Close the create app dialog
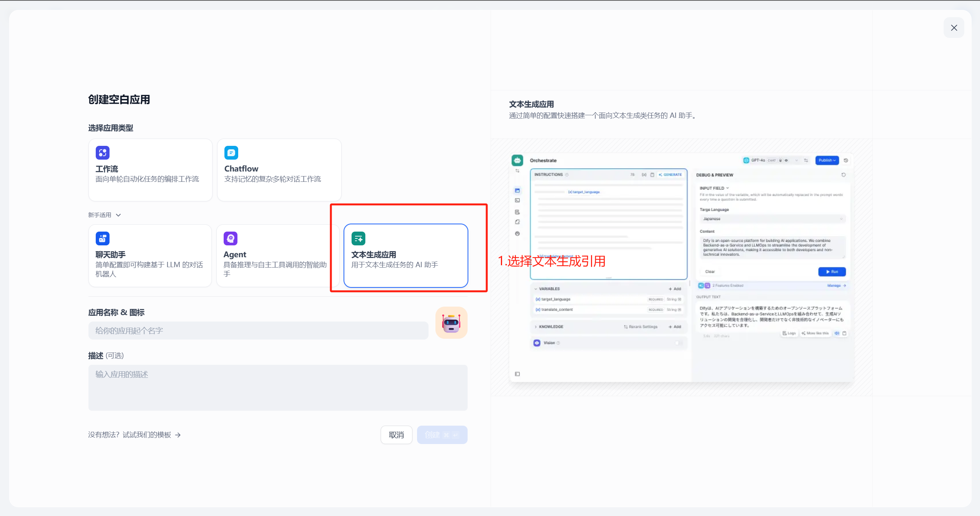The height and width of the screenshot is (516, 980). (x=954, y=28)
